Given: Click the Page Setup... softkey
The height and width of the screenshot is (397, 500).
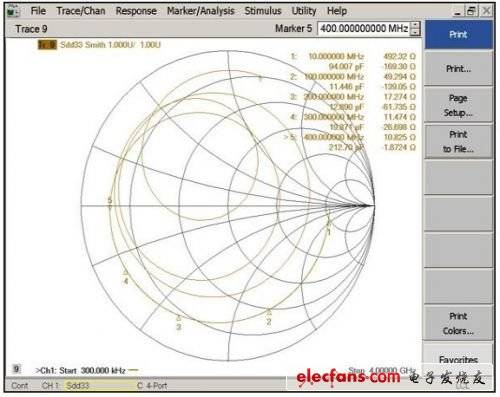Looking at the screenshot, I should pyautogui.click(x=458, y=105).
